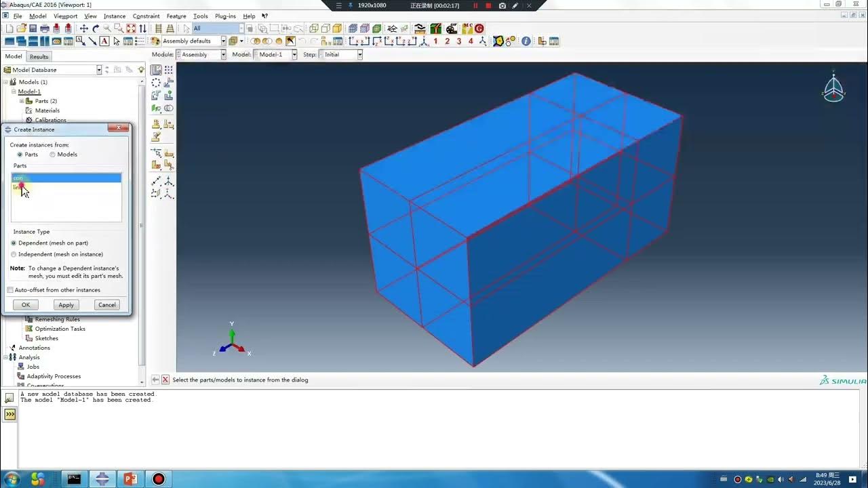Screen dimensions: 868x488
Task: Click Cancel in Create Instance dialog
Action: (107, 305)
